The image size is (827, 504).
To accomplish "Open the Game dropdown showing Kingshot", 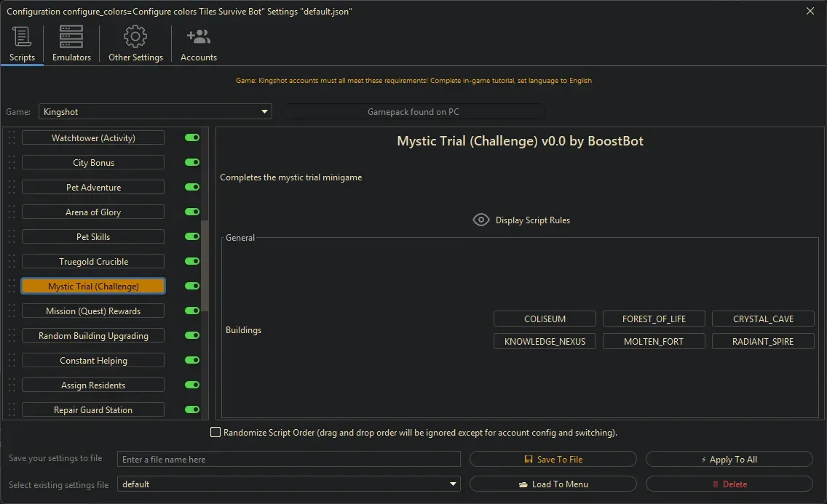I will pos(264,111).
